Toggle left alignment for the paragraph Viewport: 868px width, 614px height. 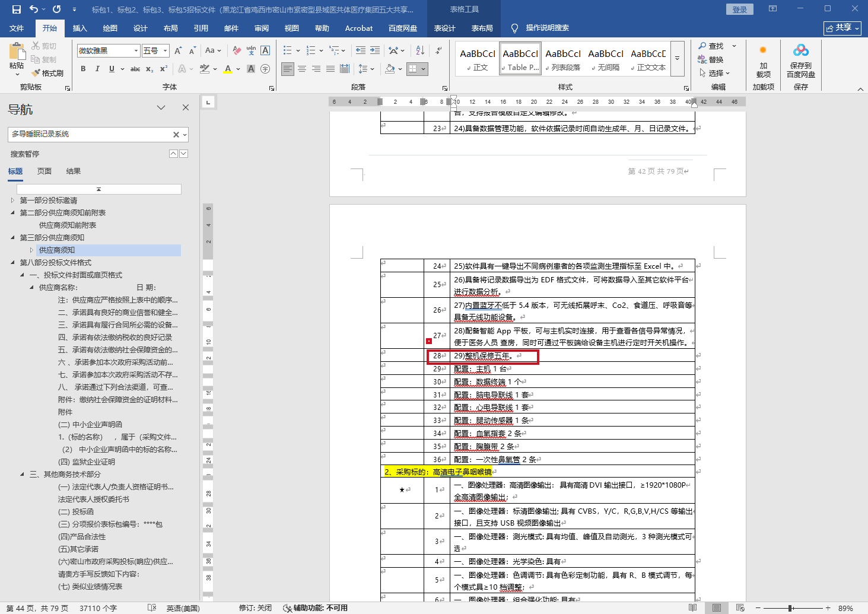pos(288,69)
